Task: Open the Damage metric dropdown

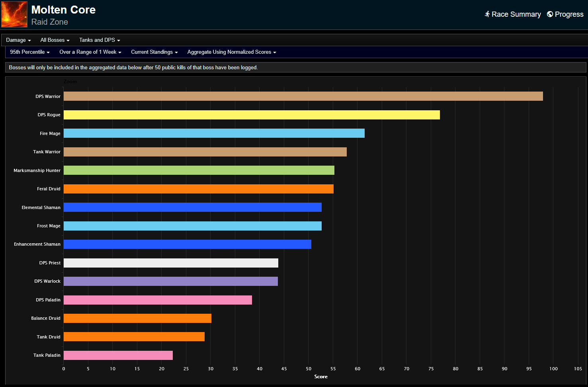Action: point(18,40)
